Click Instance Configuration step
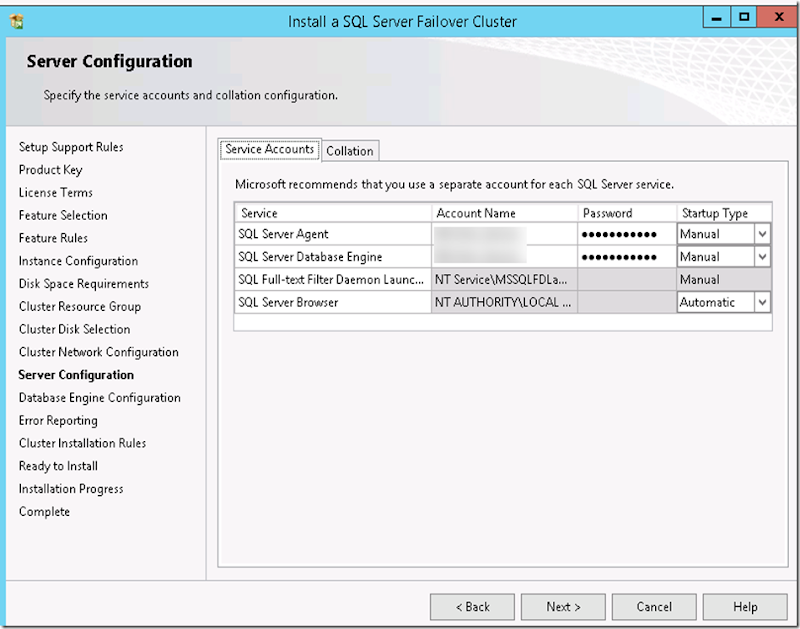 pyautogui.click(x=78, y=261)
